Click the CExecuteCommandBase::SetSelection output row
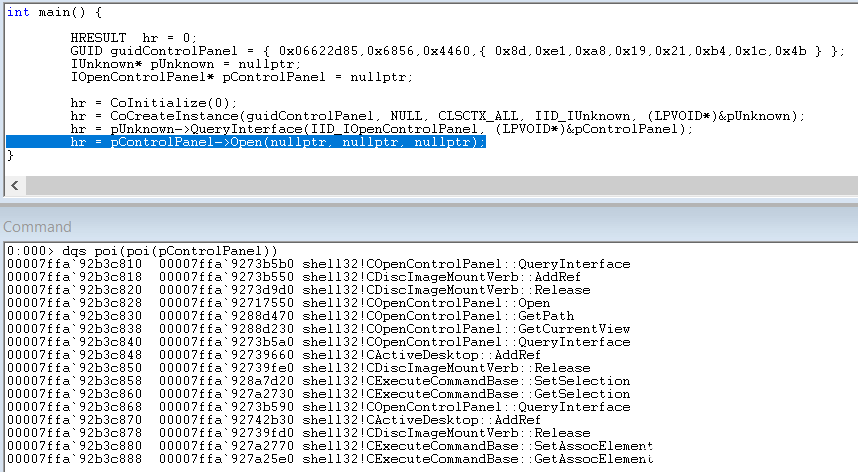858x472 pixels. [322, 380]
